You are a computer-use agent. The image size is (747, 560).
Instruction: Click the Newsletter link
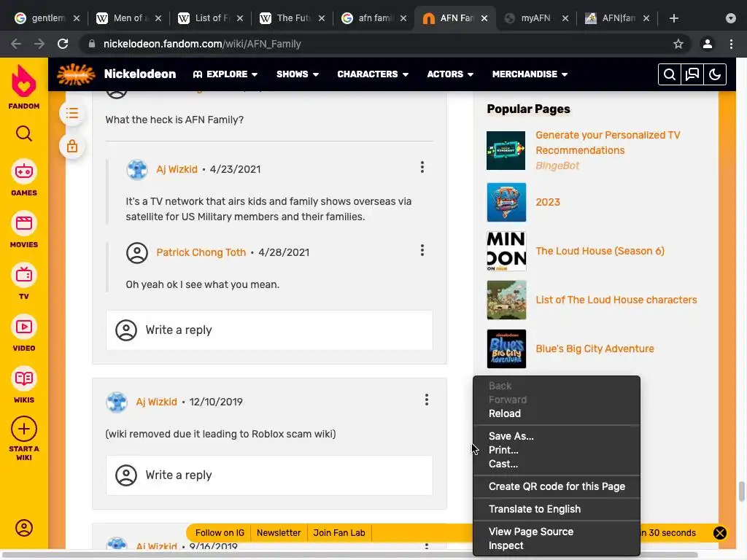(279, 533)
